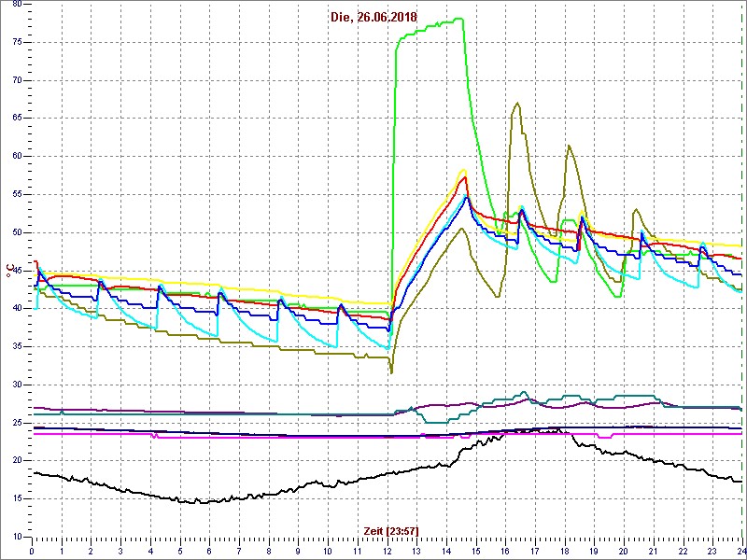Click hour 11 on the time axis

(x=358, y=551)
